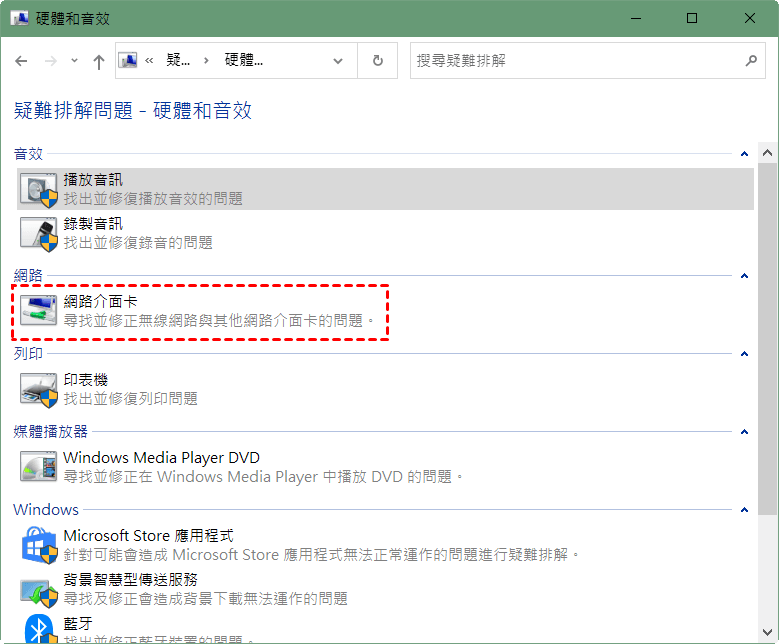Click the vertical scrollbar thumb
This screenshot has width=779, height=644.
(x=767, y=338)
